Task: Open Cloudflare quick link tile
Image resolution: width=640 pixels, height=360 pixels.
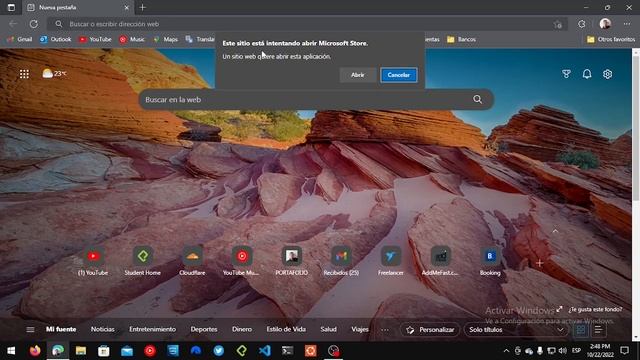Action: point(192,261)
